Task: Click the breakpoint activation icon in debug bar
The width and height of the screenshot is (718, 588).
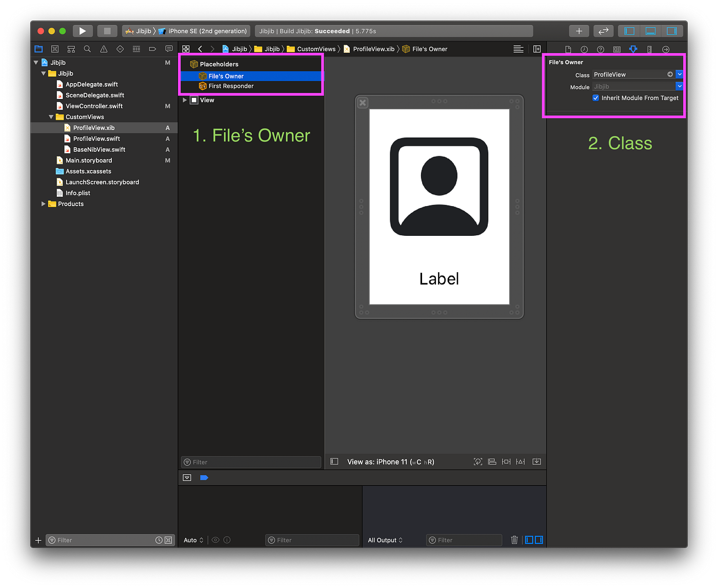Action: 204,477
